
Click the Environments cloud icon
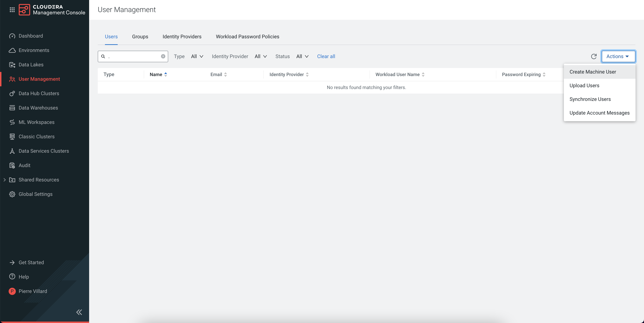[x=12, y=50]
